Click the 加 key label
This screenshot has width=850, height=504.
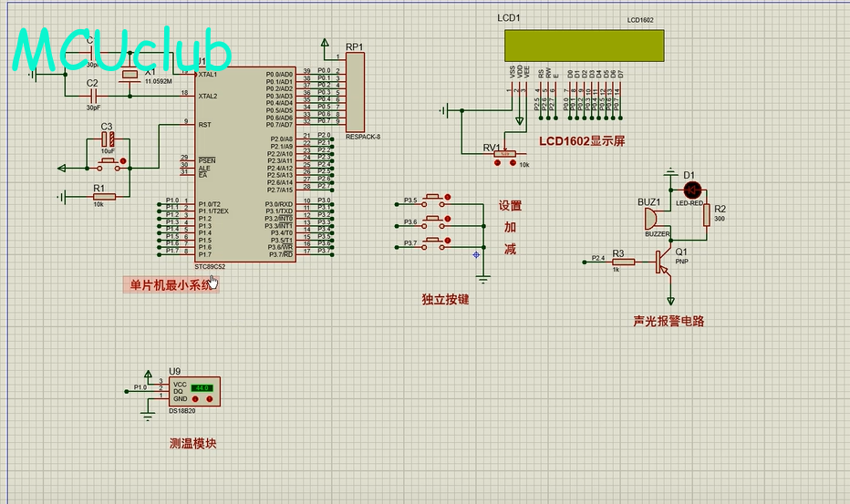pyautogui.click(x=510, y=227)
